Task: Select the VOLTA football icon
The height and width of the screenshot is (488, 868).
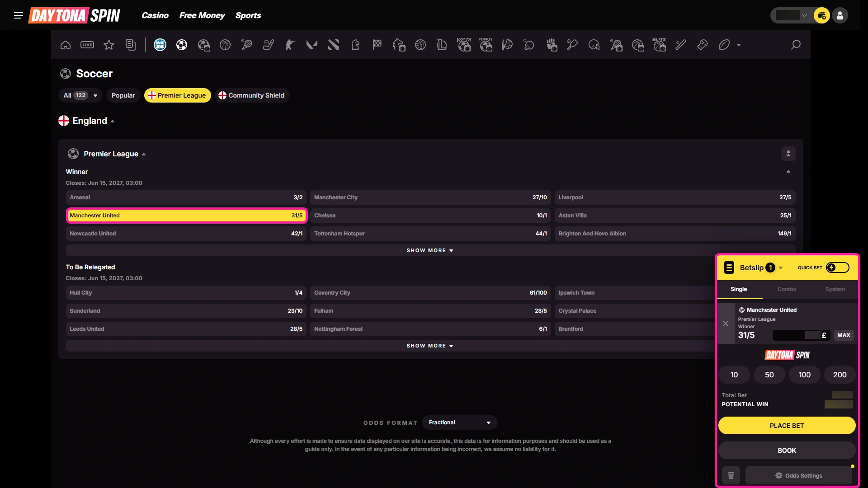Action: 464,45
